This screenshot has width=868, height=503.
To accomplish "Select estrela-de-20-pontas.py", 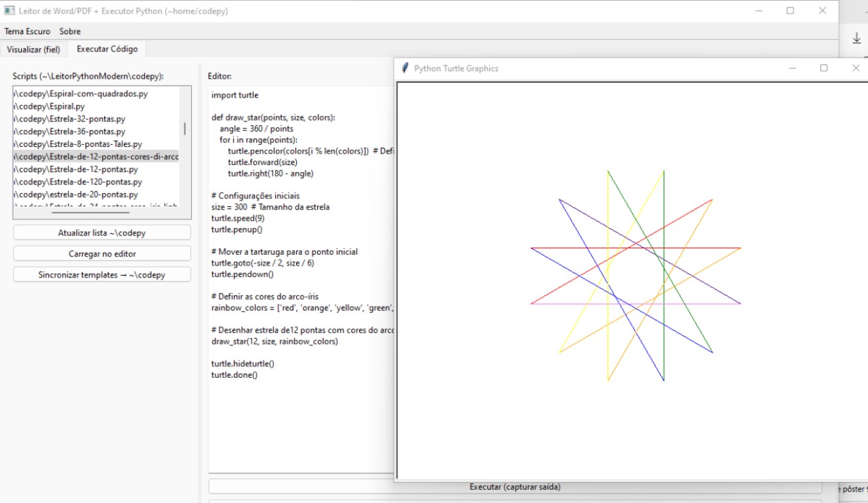I will [96, 195].
